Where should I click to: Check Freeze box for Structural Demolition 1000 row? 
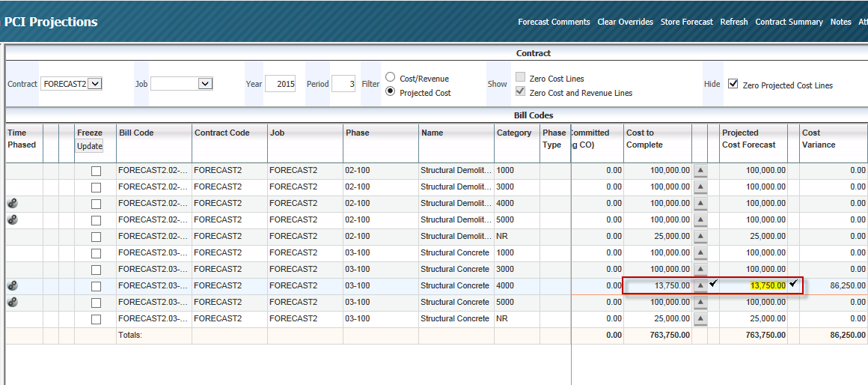[x=97, y=172]
